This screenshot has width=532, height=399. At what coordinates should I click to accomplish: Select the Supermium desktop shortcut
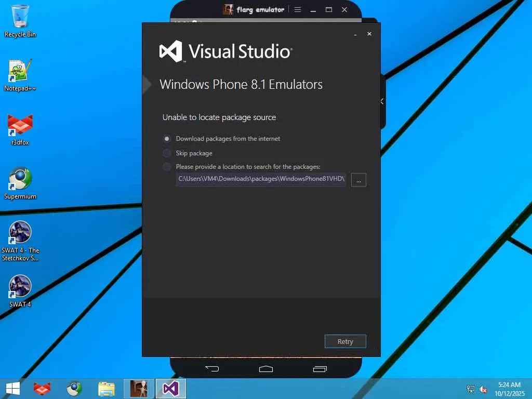20,183
